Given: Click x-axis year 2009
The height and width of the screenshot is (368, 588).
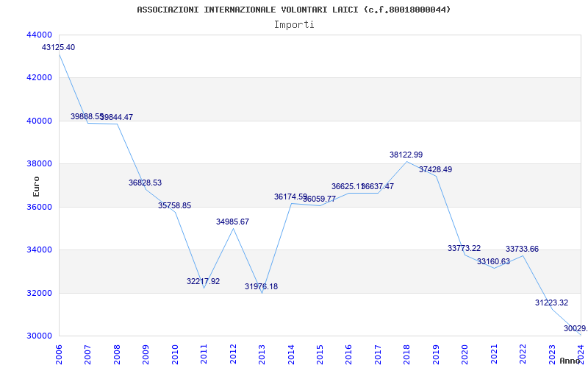Looking at the screenshot, I should coord(146,355).
